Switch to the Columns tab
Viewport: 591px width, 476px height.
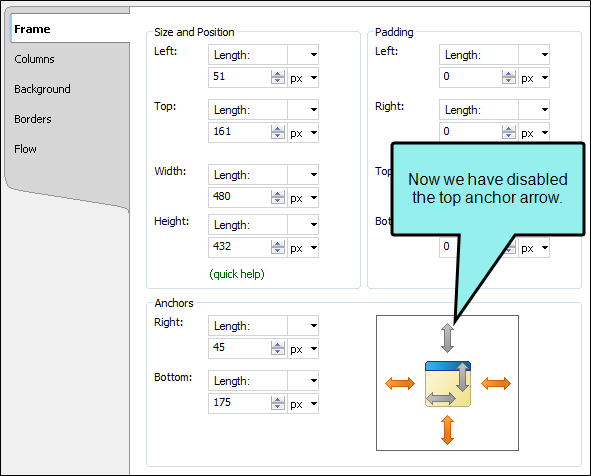pos(34,59)
